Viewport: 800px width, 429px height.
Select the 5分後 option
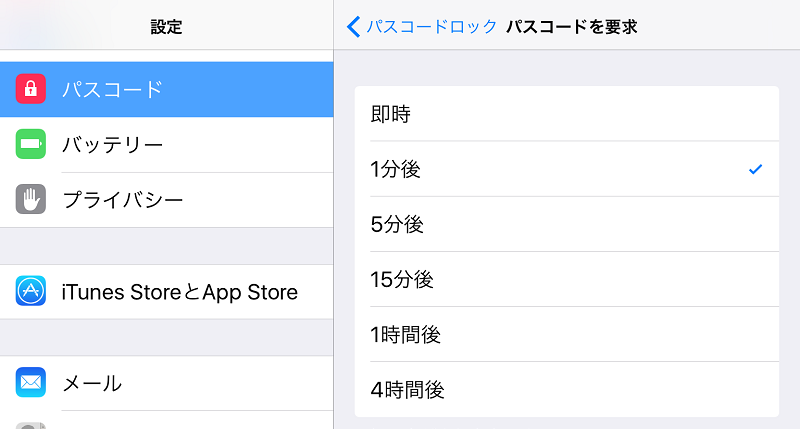click(x=566, y=224)
